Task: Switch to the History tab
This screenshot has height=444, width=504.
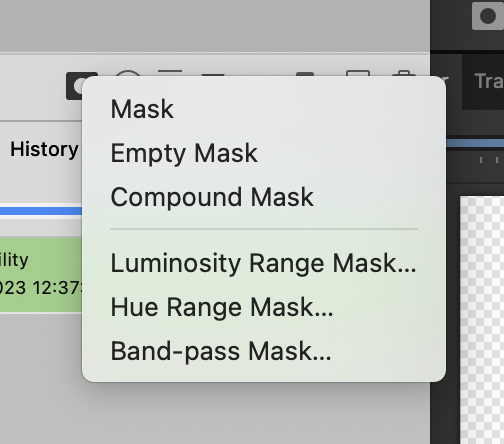Action: [x=44, y=149]
